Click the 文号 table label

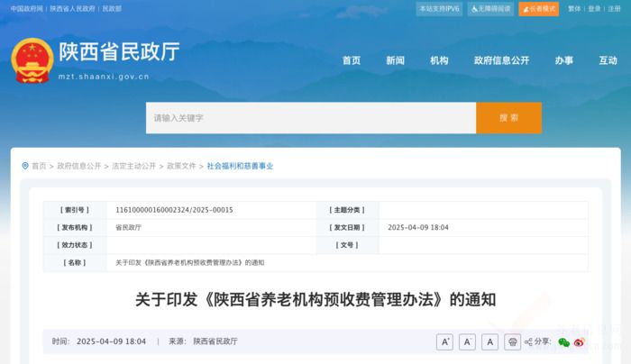pos(347,245)
